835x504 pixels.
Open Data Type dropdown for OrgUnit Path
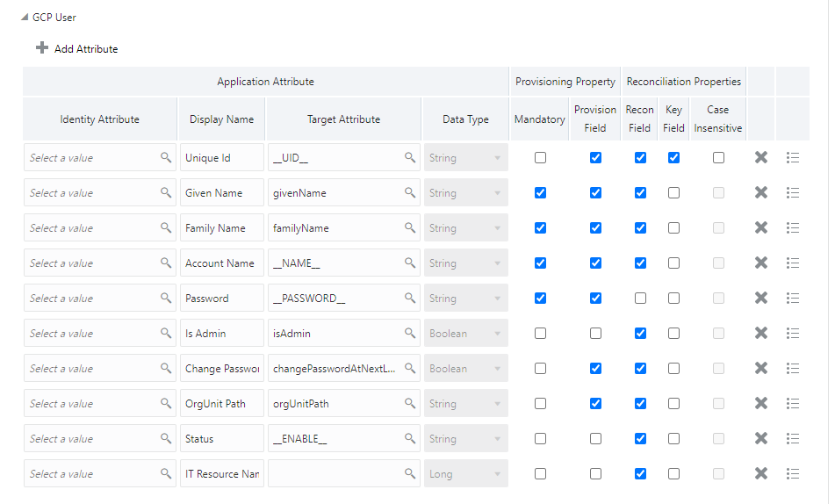click(x=466, y=403)
